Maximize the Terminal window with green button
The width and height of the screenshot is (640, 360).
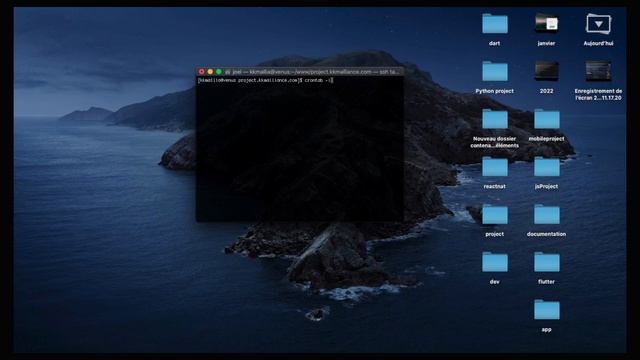tap(219, 72)
